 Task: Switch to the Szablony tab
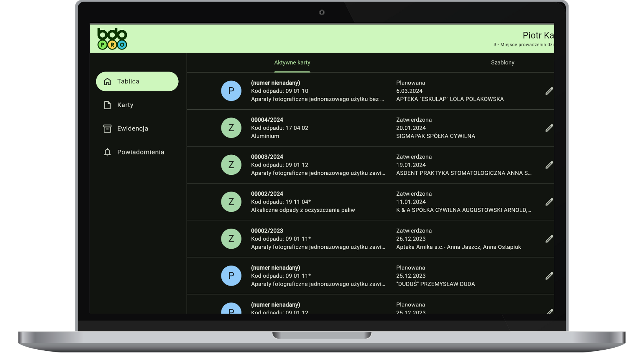pos(502,62)
